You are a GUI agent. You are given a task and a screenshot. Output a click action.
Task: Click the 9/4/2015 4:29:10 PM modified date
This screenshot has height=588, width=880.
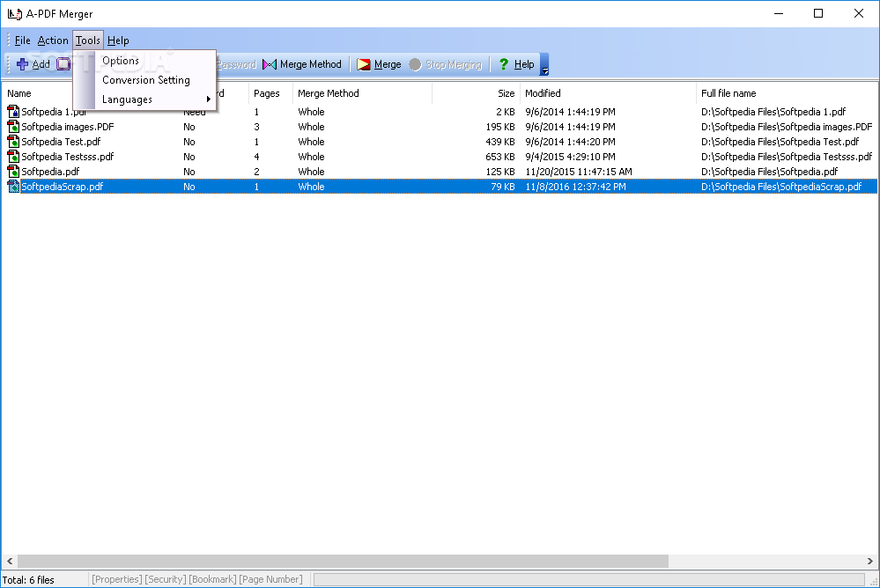click(570, 157)
